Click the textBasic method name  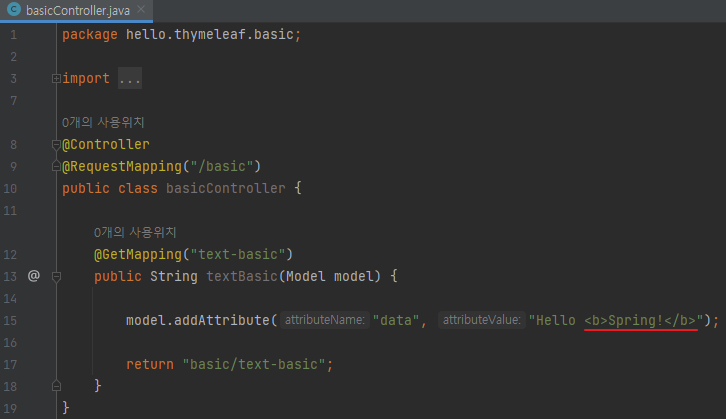(x=242, y=276)
